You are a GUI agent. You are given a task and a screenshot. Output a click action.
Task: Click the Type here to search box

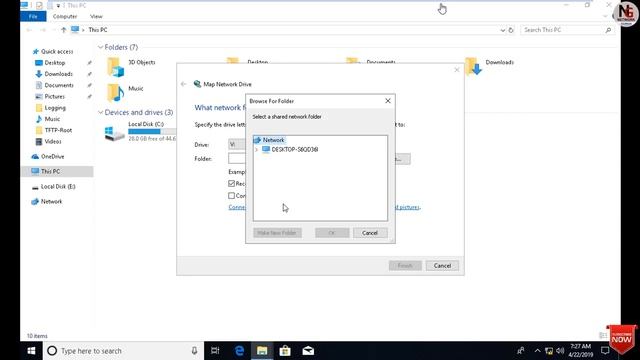point(122,351)
